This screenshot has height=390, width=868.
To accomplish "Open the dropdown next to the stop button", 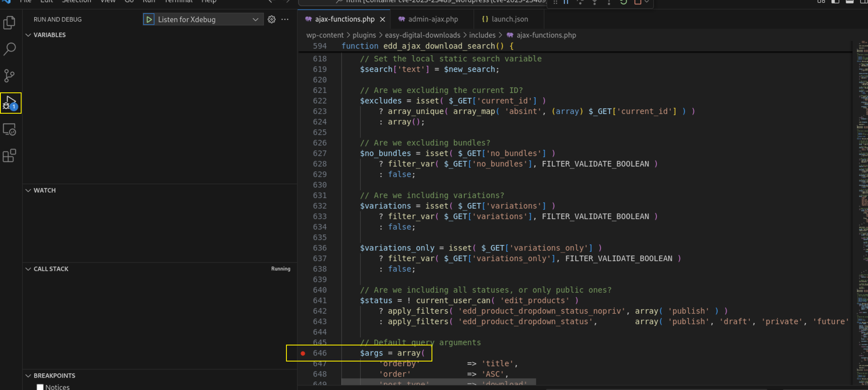I will [x=646, y=2].
